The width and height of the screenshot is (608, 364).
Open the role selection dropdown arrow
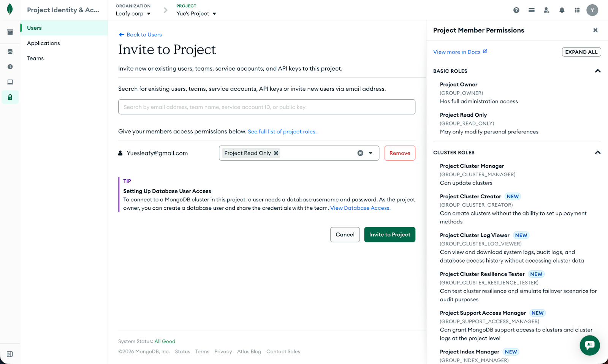pyautogui.click(x=370, y=153)
